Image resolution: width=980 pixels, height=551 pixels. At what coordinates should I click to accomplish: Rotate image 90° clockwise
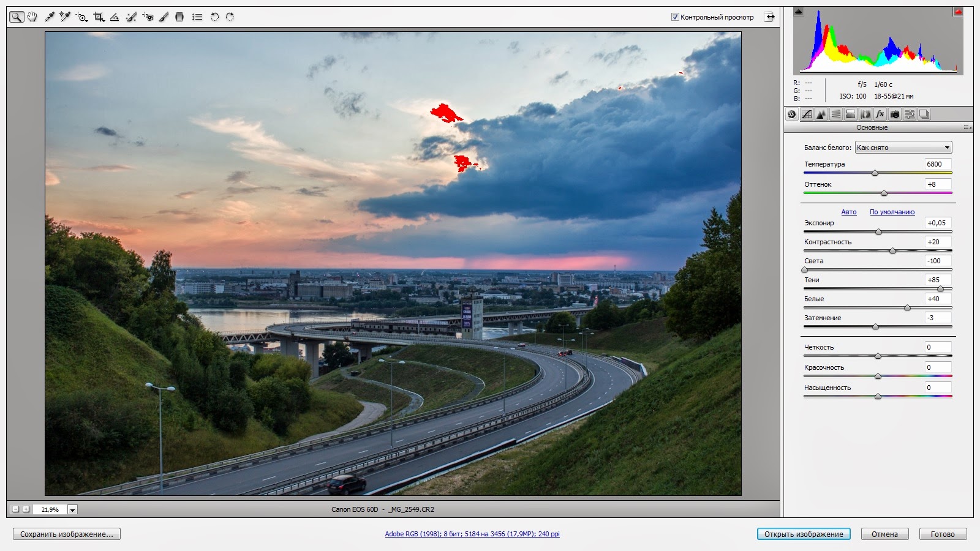pos(230,17)
